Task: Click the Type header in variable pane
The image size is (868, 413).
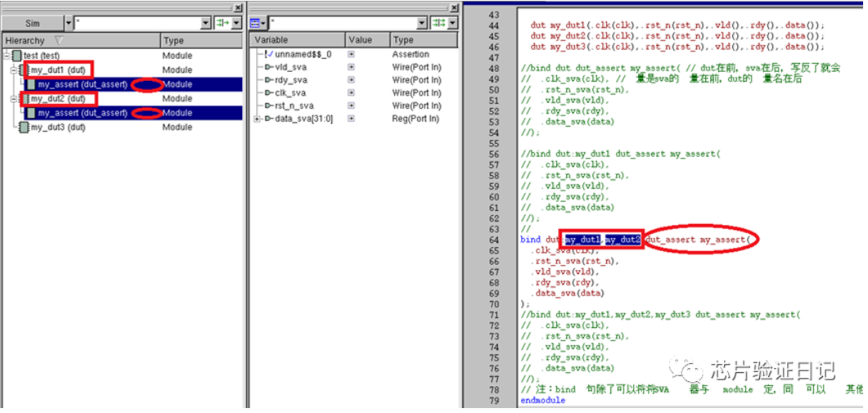Action: 424,40
